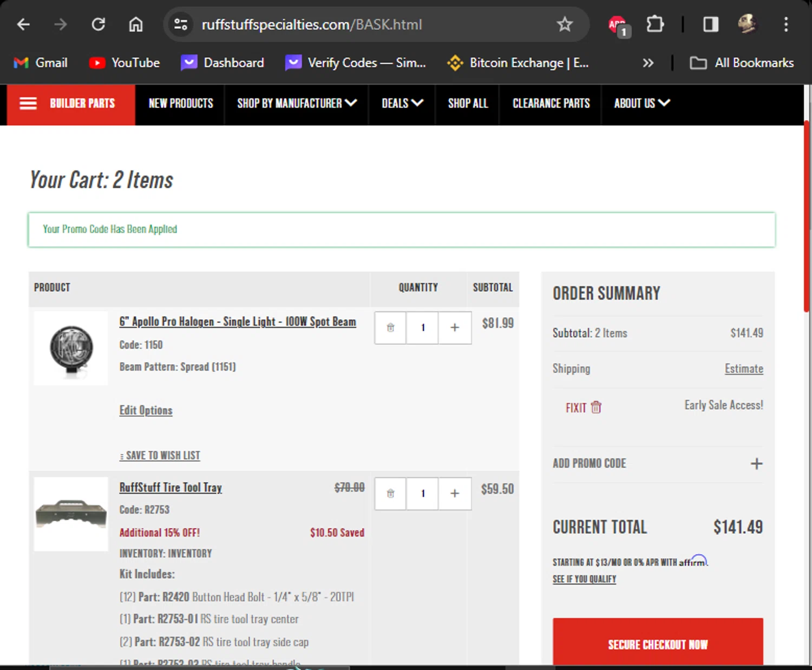812x670 pixels.
Task: Click the page vertical scrollbar
Action: (807, 216)
